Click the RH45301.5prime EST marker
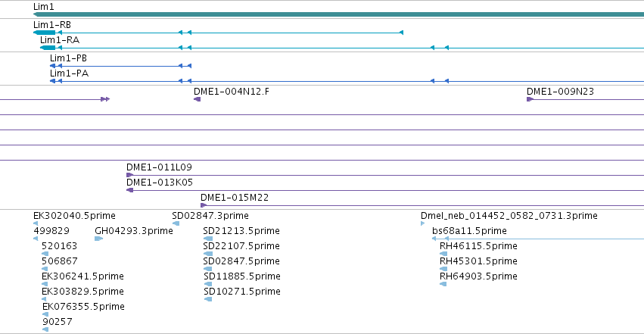 pos(443,269)
